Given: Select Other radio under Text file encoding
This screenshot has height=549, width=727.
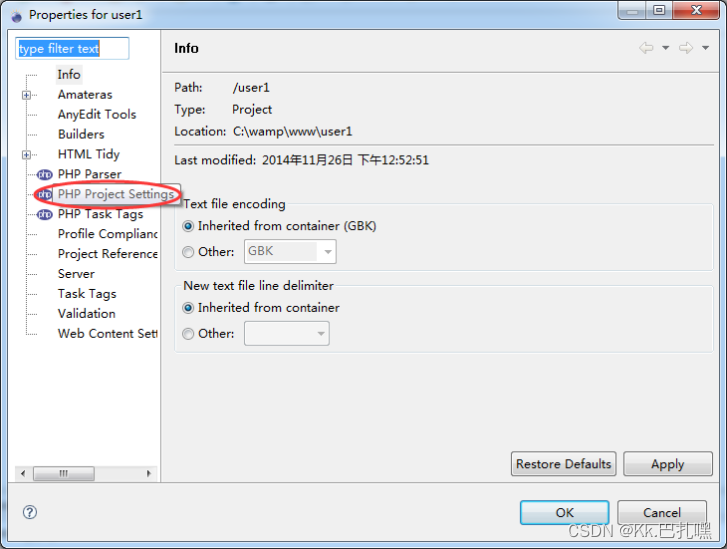Looking at the screenshot, I should 188,252.
